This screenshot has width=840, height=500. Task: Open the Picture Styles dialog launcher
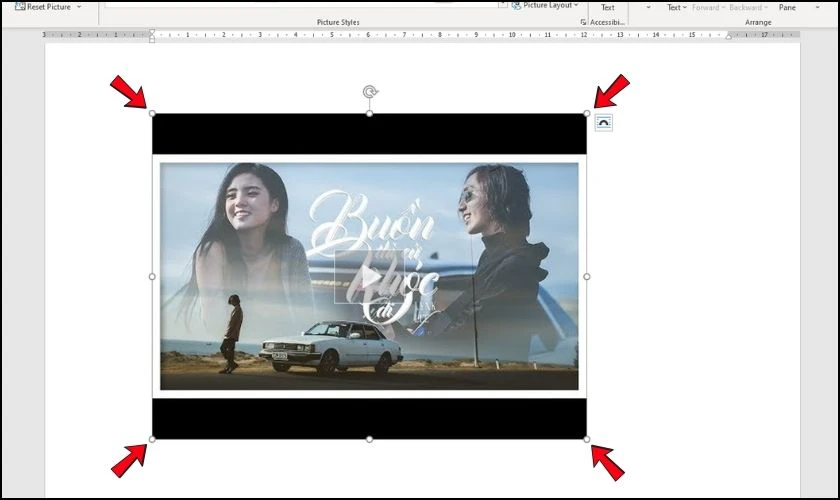[x=583, y=23]
